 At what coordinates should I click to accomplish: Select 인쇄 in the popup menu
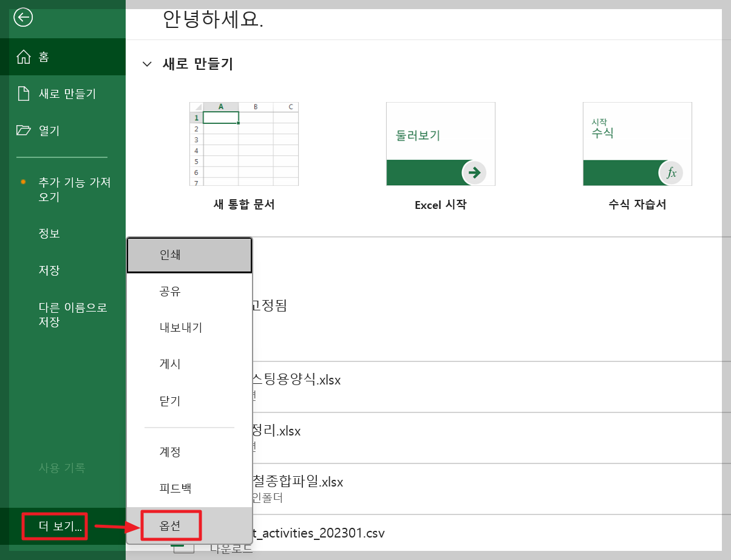189,255
